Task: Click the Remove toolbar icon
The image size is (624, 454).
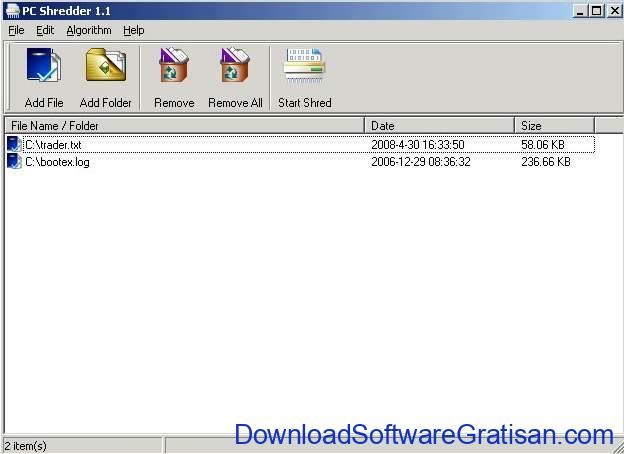Action: 174,65
